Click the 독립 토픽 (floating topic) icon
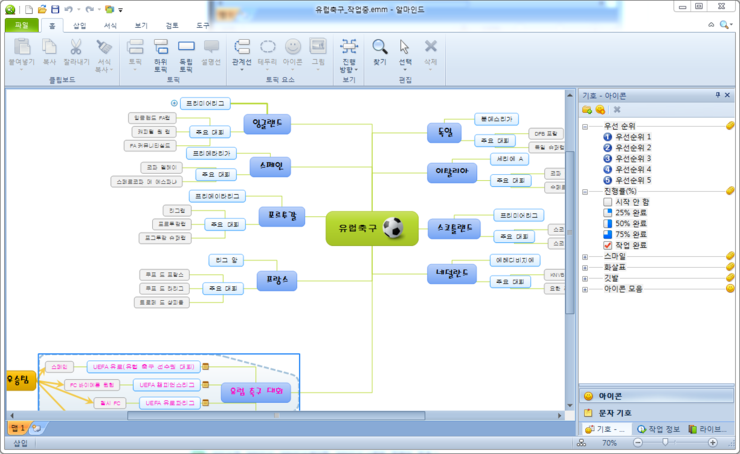The height and width of the screenshot is (454, 740). click(186, 49)
